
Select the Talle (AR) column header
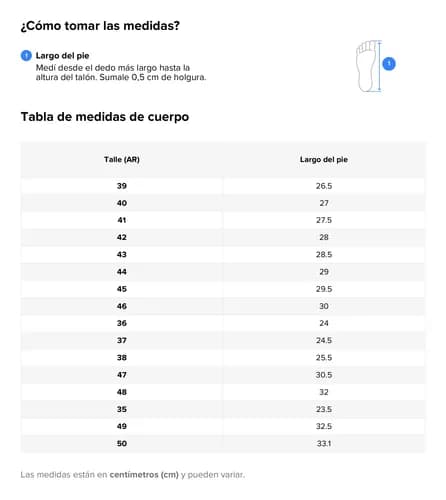click(122, 160)
